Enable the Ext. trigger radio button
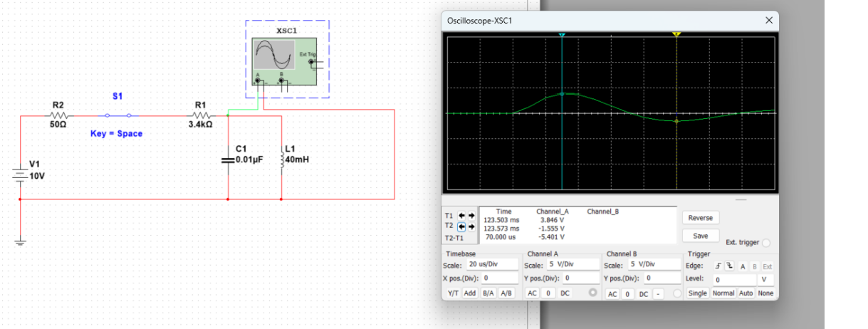This screenshot has width=868, height=329. [x=766, y=243]
